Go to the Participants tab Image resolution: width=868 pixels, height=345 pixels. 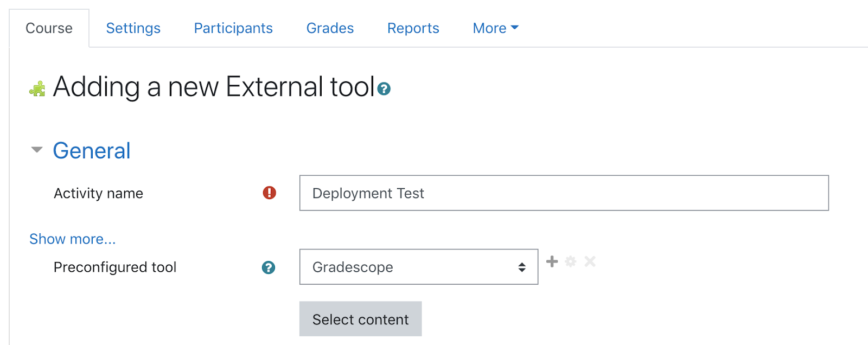(x=233, y=28)
